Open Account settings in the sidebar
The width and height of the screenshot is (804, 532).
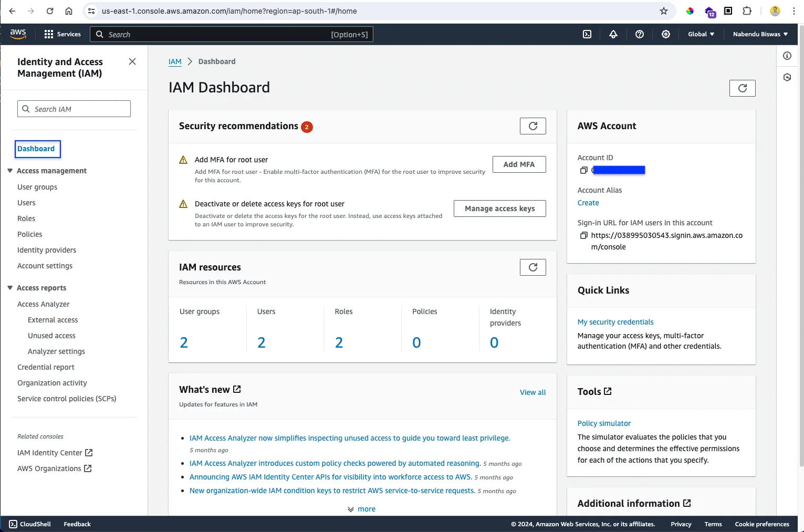(x=45, y=266)
